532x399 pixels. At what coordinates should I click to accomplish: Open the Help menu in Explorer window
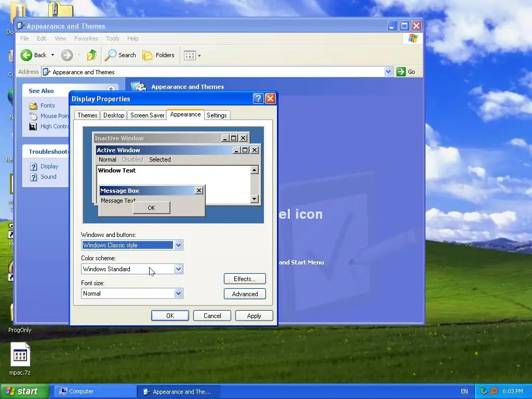pos(132,38)
